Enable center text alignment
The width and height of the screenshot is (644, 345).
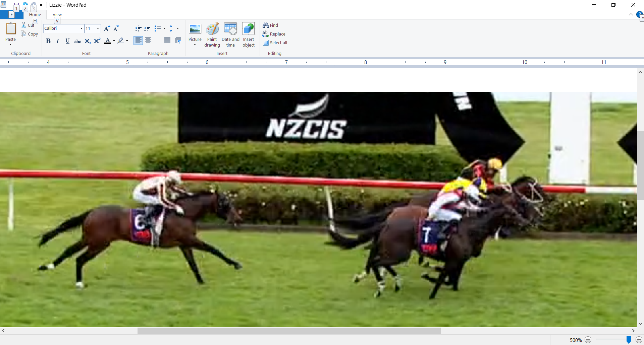148,41
